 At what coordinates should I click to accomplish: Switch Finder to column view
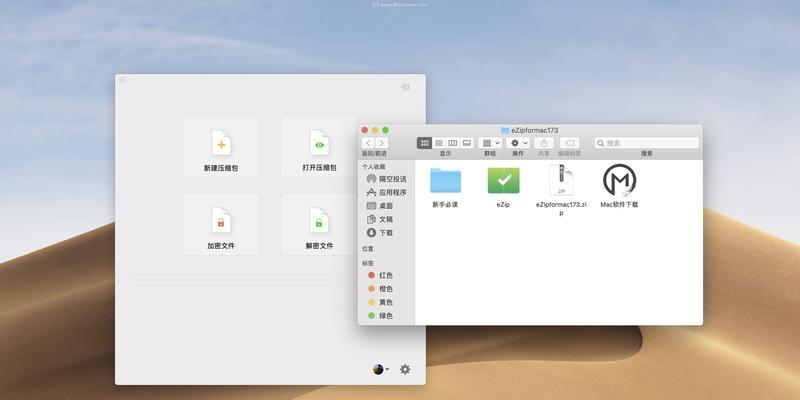pyautogui.click(x=453, y=143)
